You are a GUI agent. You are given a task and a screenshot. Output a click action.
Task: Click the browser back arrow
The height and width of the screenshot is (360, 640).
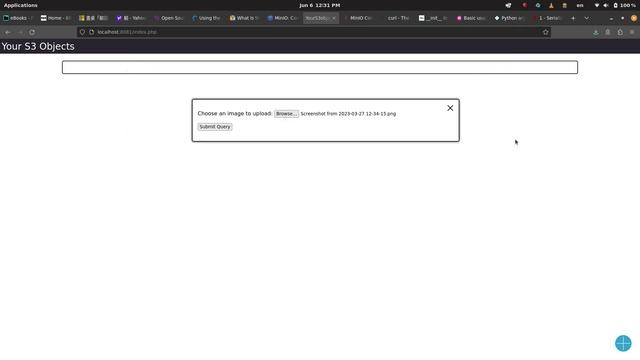(8, 32)
